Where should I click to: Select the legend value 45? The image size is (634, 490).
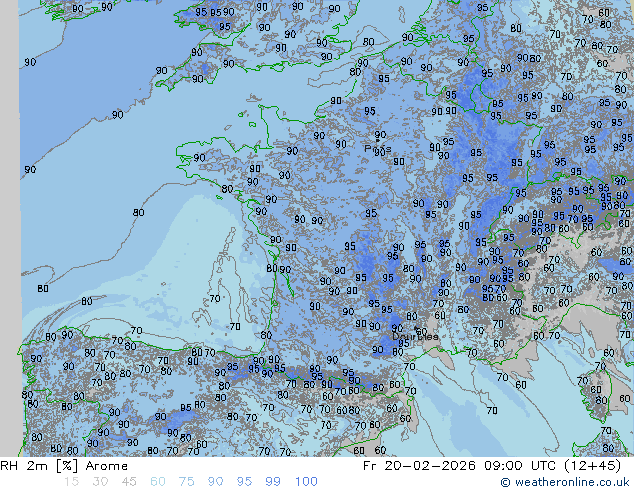tap(129, 482)
